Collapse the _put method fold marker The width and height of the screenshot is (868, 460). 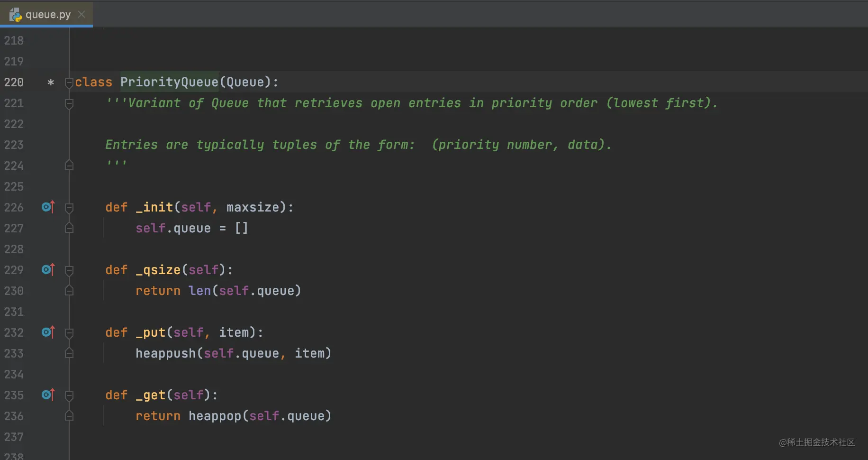tap(69, 333)
